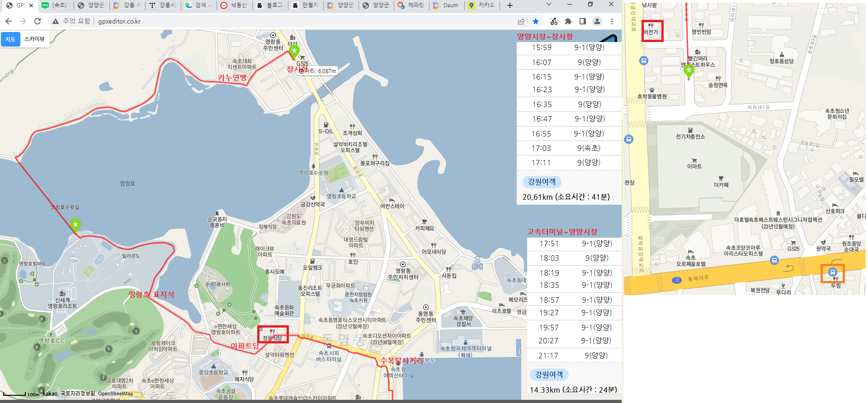Click the route 7 marker on 동해대로
Screen dimensions: 868x403
677,280
